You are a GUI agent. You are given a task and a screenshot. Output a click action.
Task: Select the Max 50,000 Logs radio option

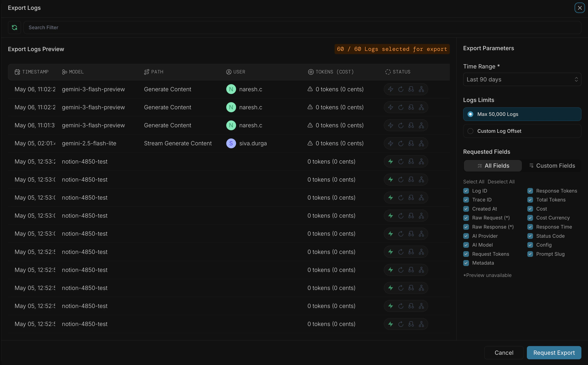pyautogui.click(x=522, y=114)
